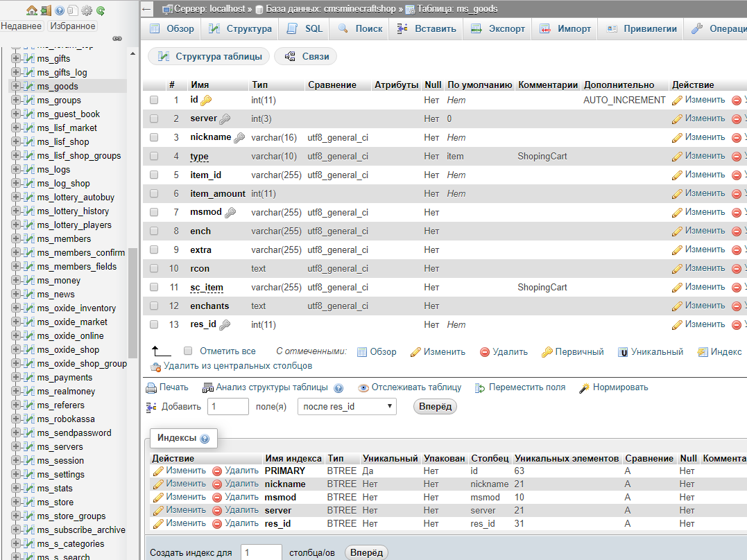Click pencil edit icon for the id column
The width and height of the screenshot is (747, 560).
click(677, 100)
